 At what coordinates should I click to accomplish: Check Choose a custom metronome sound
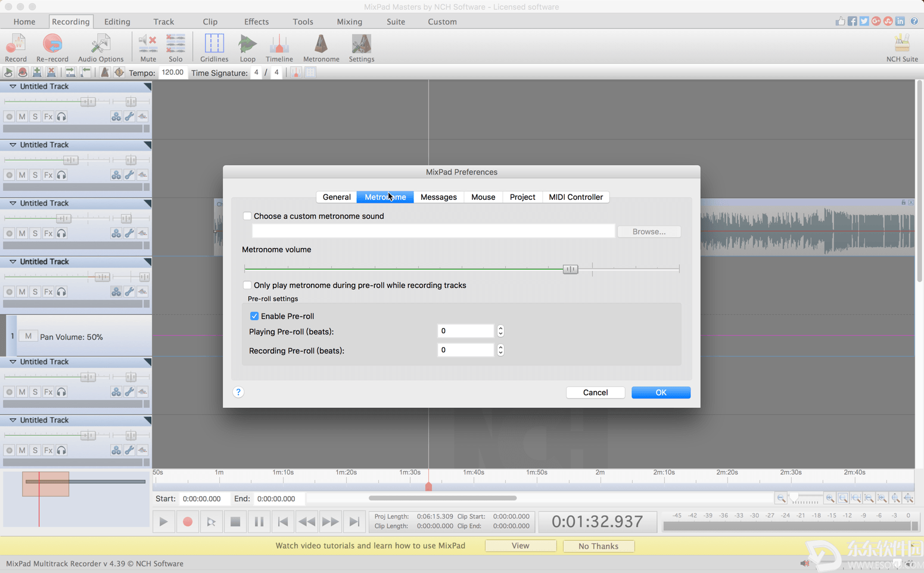pyautogui.click(x=247, y=216)
